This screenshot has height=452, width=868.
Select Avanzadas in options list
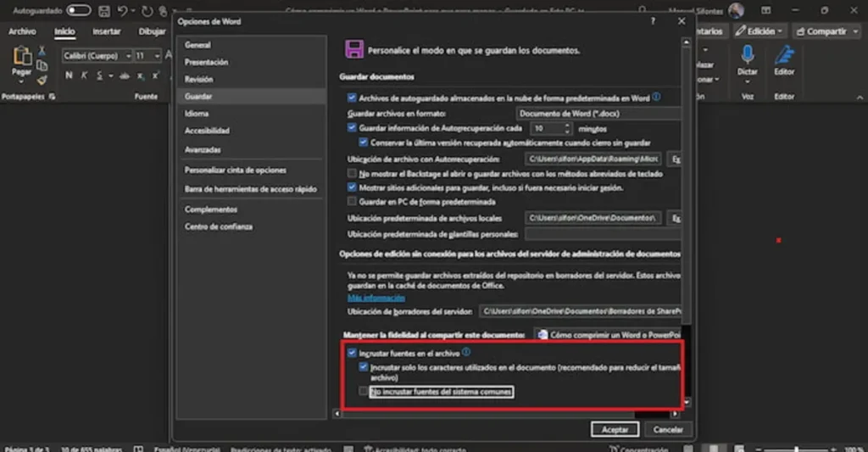pyautogui.click(x=251, y=149)
